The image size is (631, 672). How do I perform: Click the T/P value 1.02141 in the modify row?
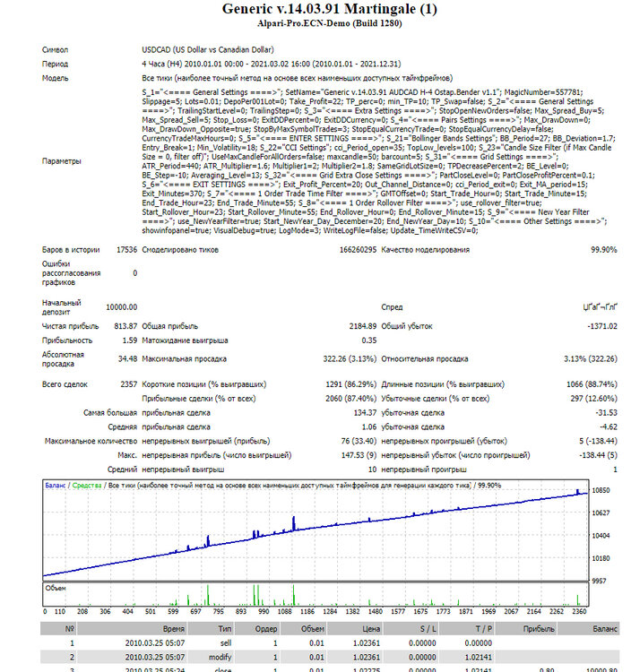pyautogui.click(x=479, y=657)
